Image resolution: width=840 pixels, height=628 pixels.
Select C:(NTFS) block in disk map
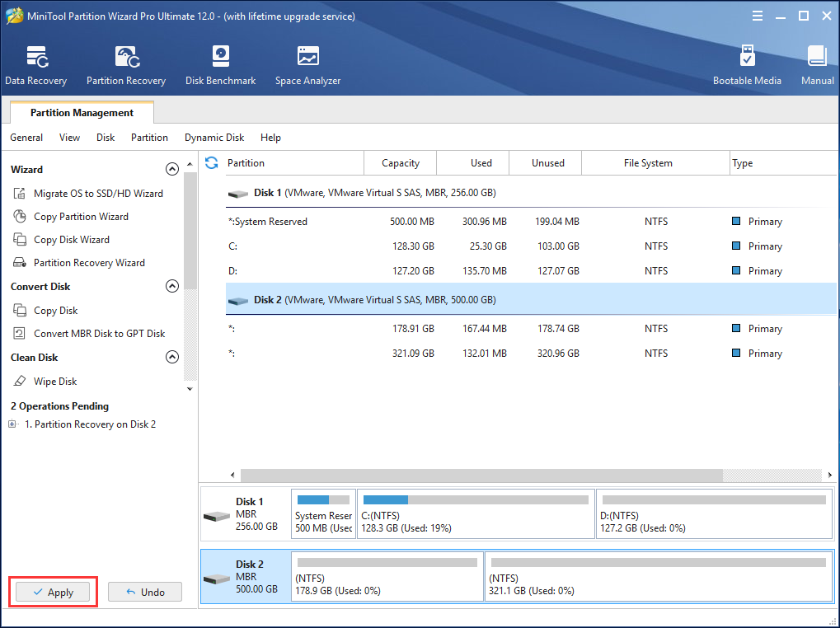(x=476, y=513)
